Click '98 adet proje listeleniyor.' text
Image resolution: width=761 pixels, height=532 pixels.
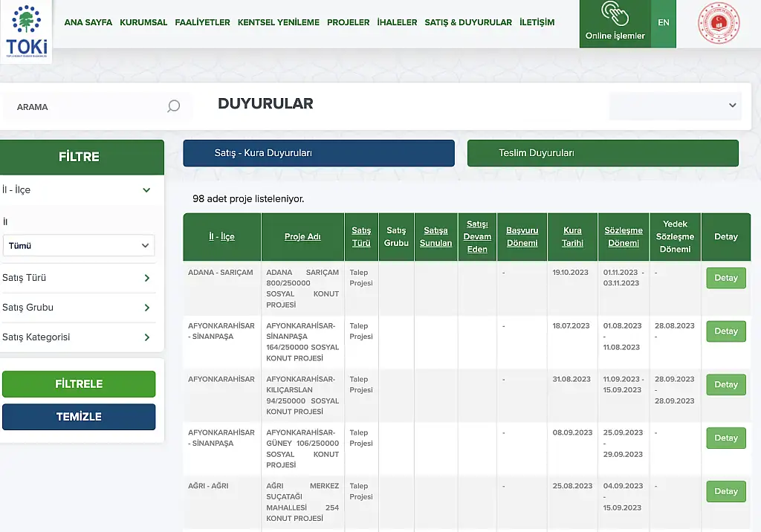click(x=248, y=198)
